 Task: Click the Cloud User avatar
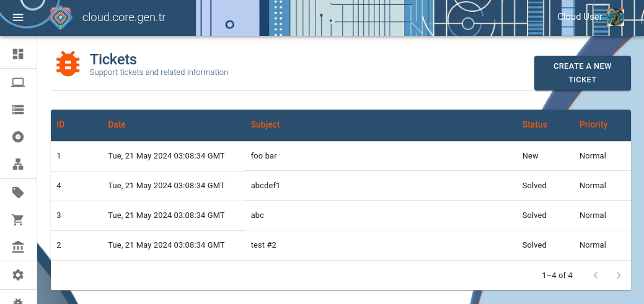pos(615,17)
